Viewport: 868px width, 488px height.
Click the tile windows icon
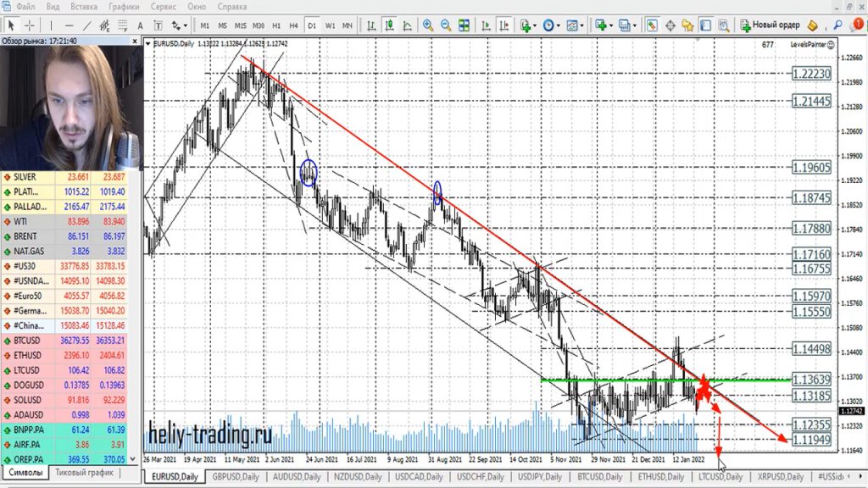pyautogui.click(x=465, y=25)
